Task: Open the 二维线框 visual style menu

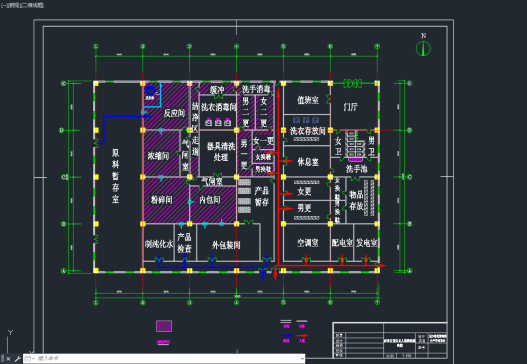Action: coord(33,5)
